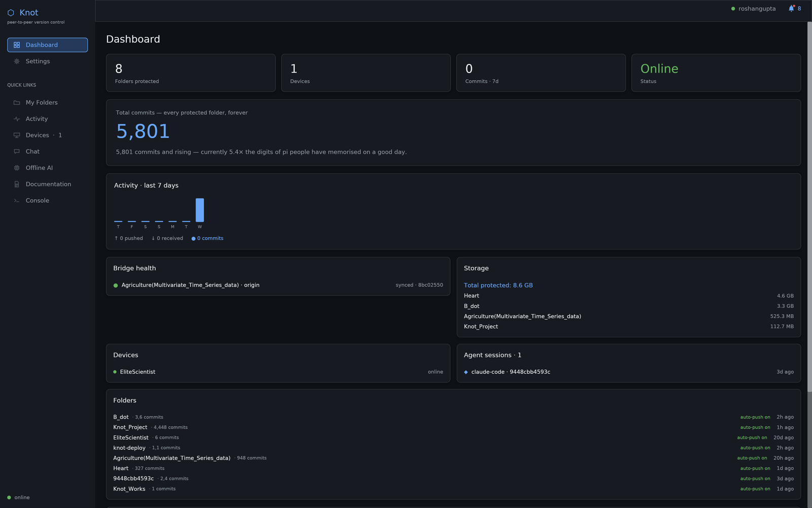The height and width of the screenshot is (508, 812).
Task: Click the Devices monitor icon
Action: click(17, 135)
